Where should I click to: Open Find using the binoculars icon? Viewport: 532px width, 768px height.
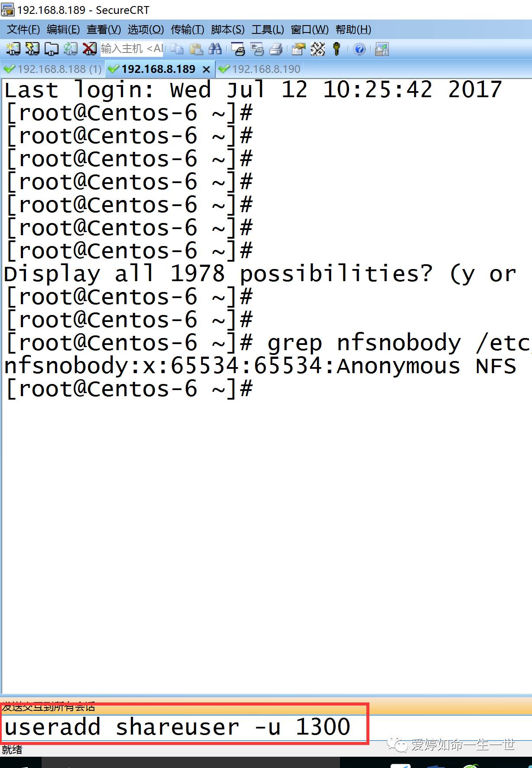pos(215,49)
